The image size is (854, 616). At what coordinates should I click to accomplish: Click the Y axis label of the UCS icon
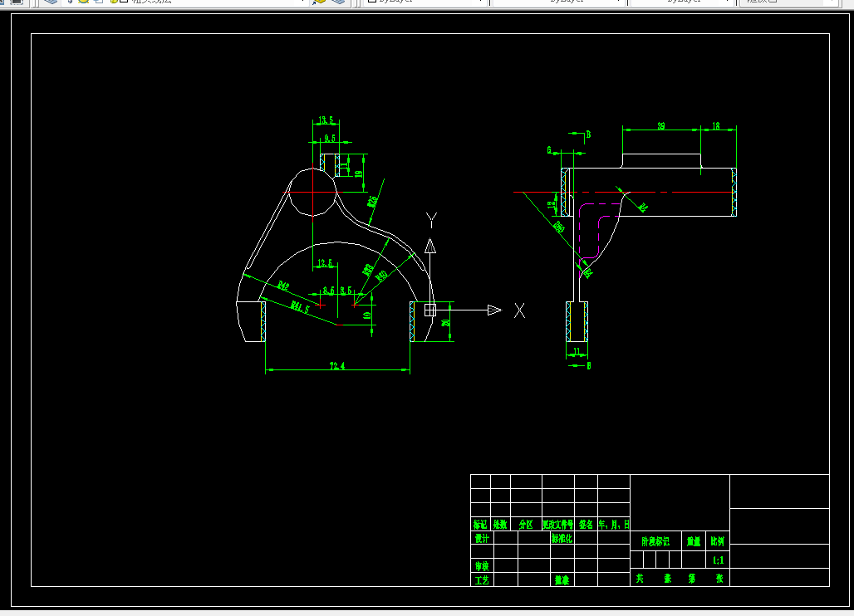(x=431, y=220)
